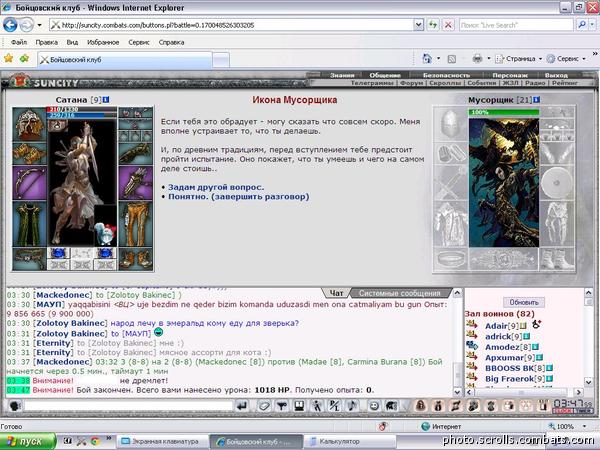Screen dimensions: 600x450
Task: Click the pop-up blocker icon in status bar
Action: pos(382,426)
